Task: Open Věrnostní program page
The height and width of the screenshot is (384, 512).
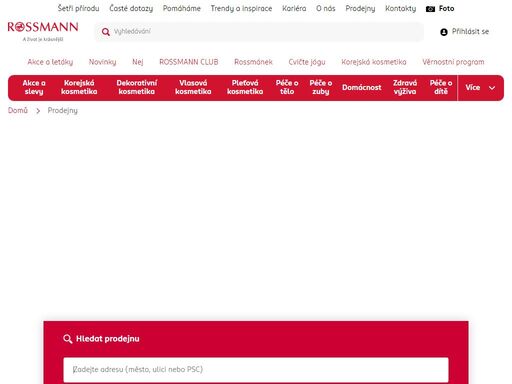Action: click(453, 62)
